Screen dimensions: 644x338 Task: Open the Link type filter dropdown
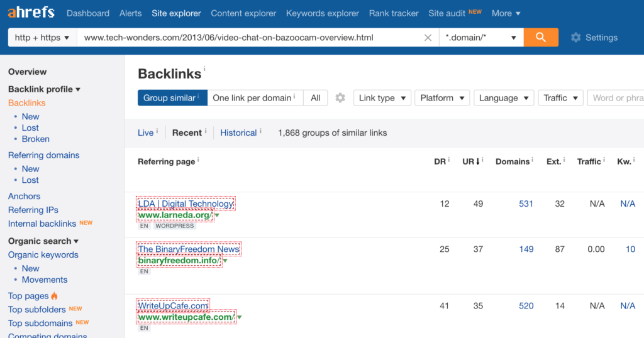click(382, 98)
